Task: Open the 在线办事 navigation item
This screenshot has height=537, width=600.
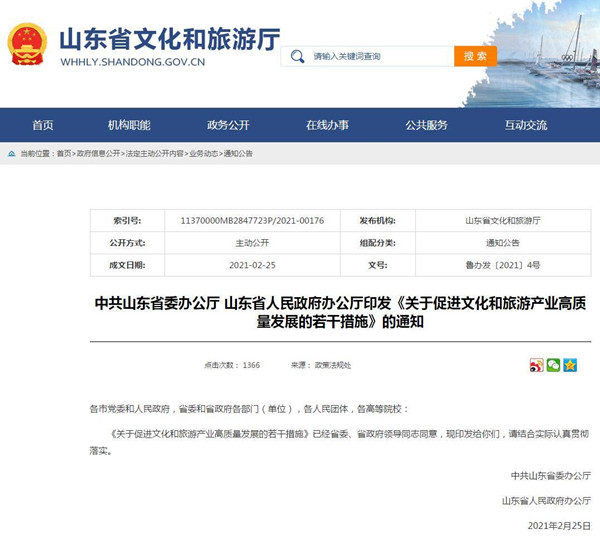Action: pos(327,125)
